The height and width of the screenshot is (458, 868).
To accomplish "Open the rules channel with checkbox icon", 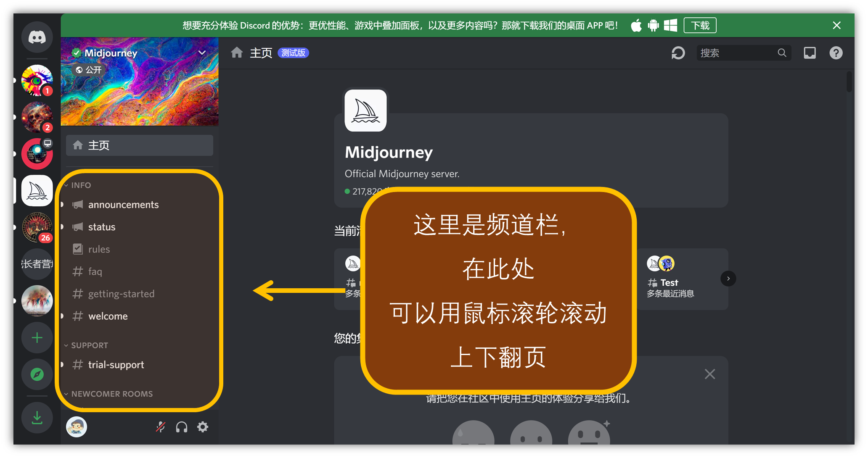I will (x=99, y=249).
